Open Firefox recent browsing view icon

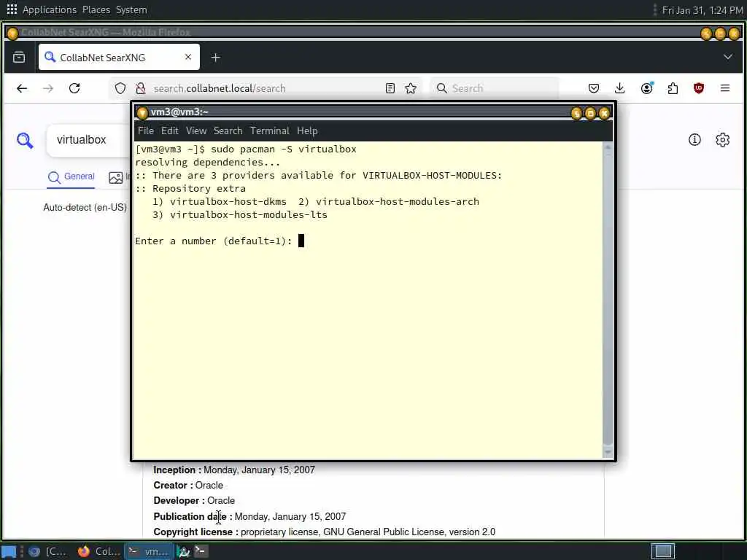pyautogui.click(x=19, y=57)
